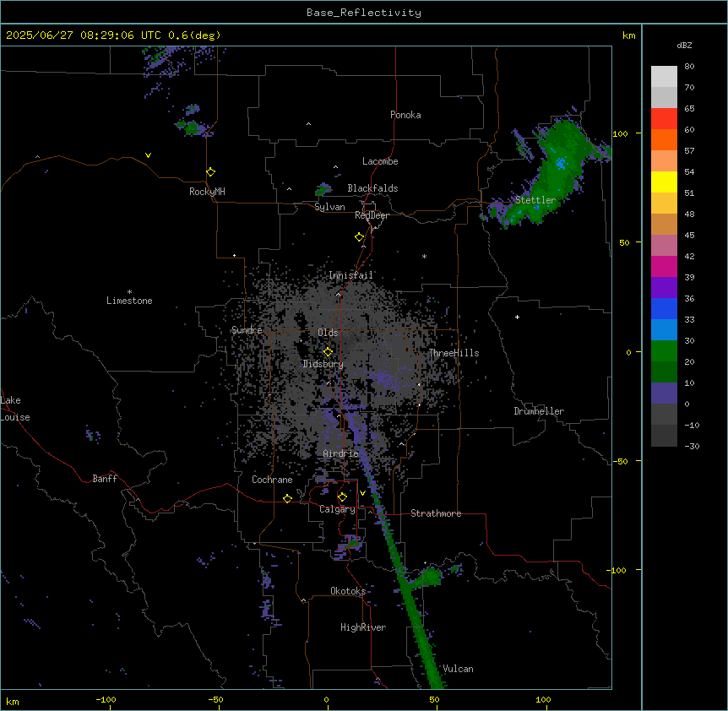Click the Stettler city label
728x711 pixels.
click(535, 200)
